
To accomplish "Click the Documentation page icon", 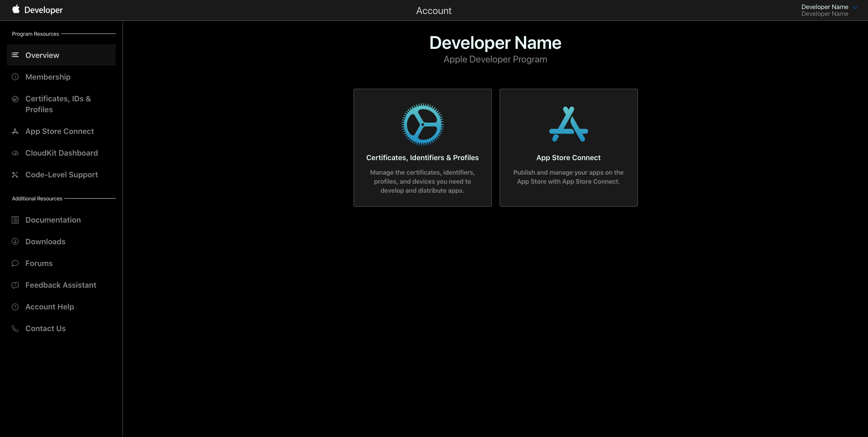I will (x=15, y=220).
